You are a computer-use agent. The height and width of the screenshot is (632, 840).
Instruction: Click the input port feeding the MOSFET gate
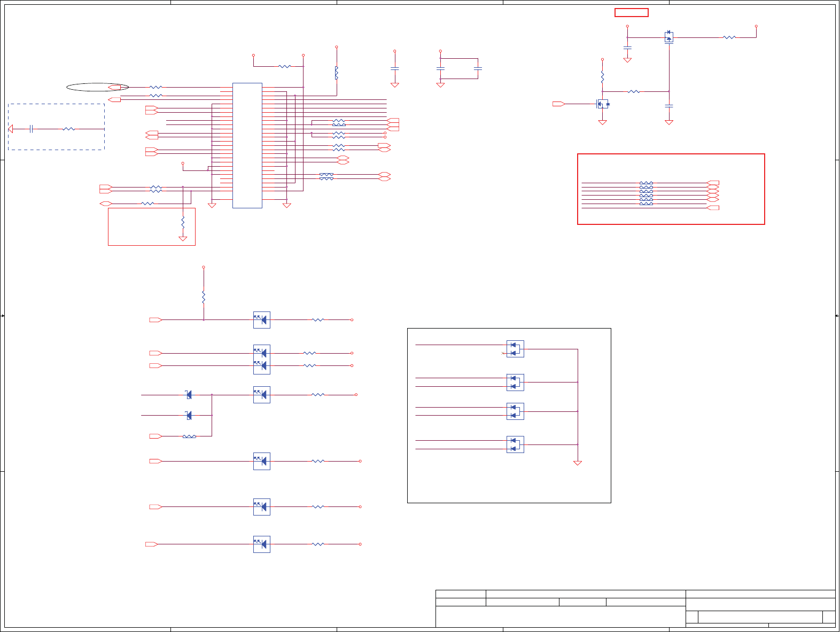(x=559, y=104)
